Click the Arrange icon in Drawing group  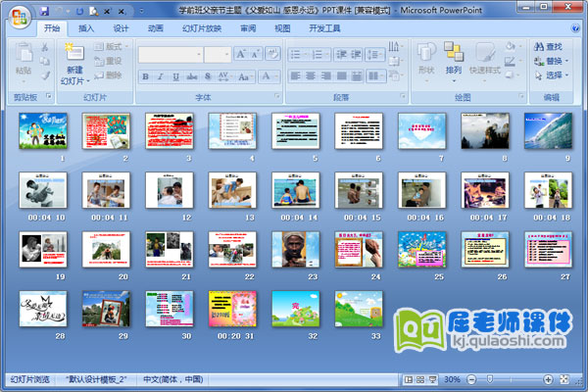coord(454,57)
